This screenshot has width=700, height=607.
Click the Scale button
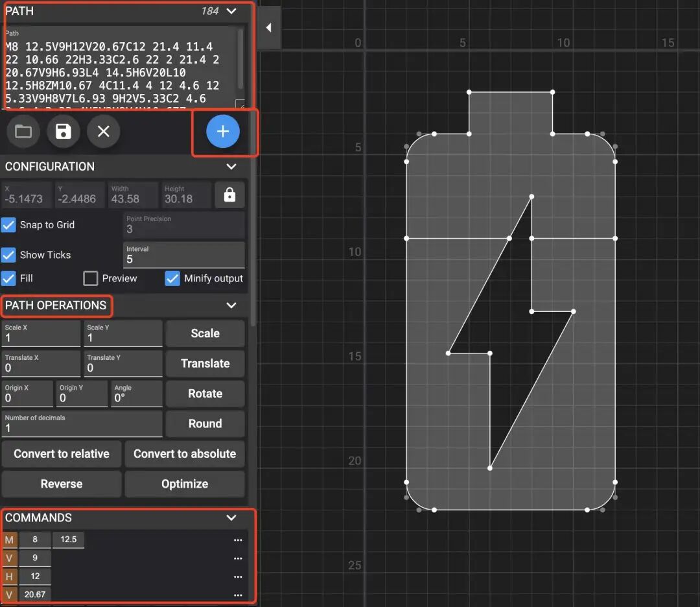[x=205, y=333]
